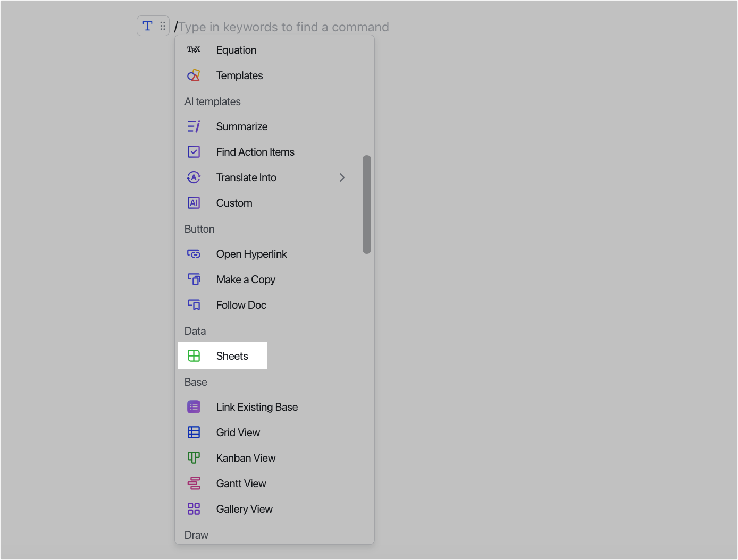This screenshot has width=738, height=560.
Task: Select the Summarize command entry
Action: pos(242,126)
